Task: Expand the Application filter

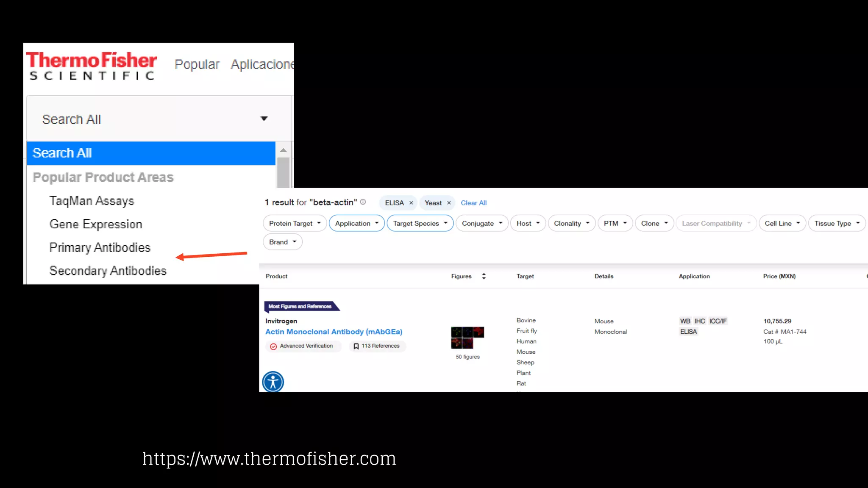Action: click(x=357, y=223)
